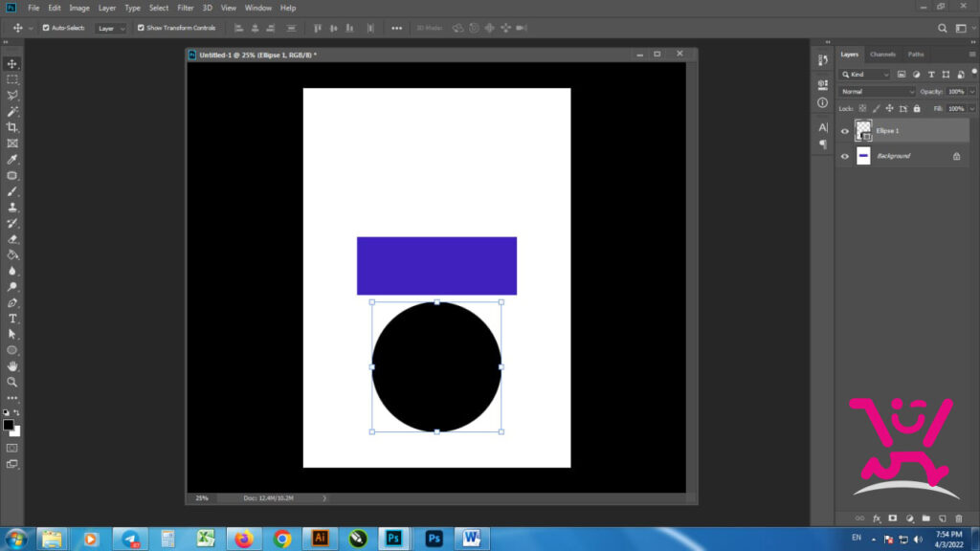Open the Paragraph panel icon
980x551 pixels.
[822, 144]
